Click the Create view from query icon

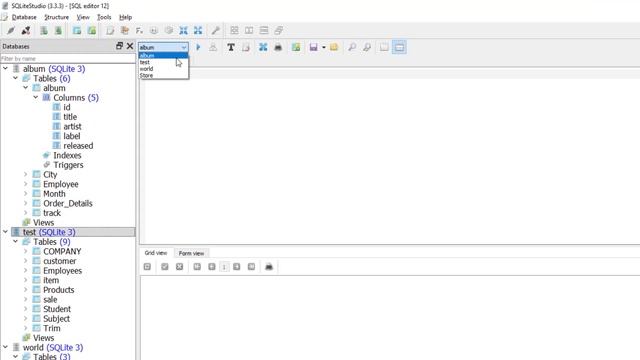296,47
